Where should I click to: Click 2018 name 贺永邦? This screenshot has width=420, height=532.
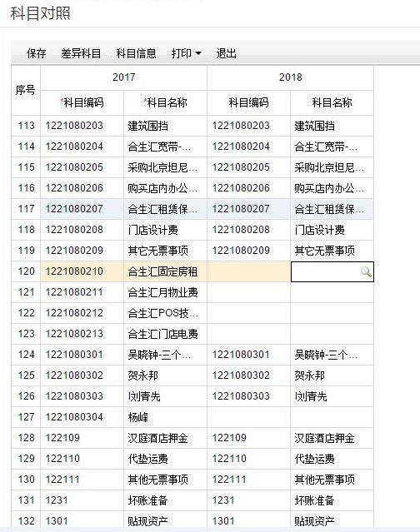(309, 375)
